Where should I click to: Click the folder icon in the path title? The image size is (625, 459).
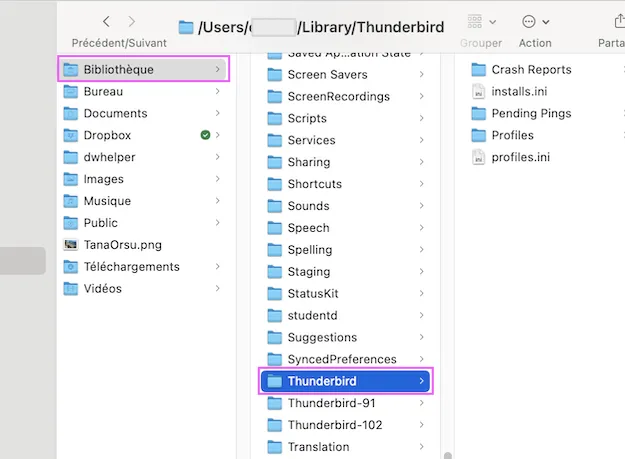point(186,27)
